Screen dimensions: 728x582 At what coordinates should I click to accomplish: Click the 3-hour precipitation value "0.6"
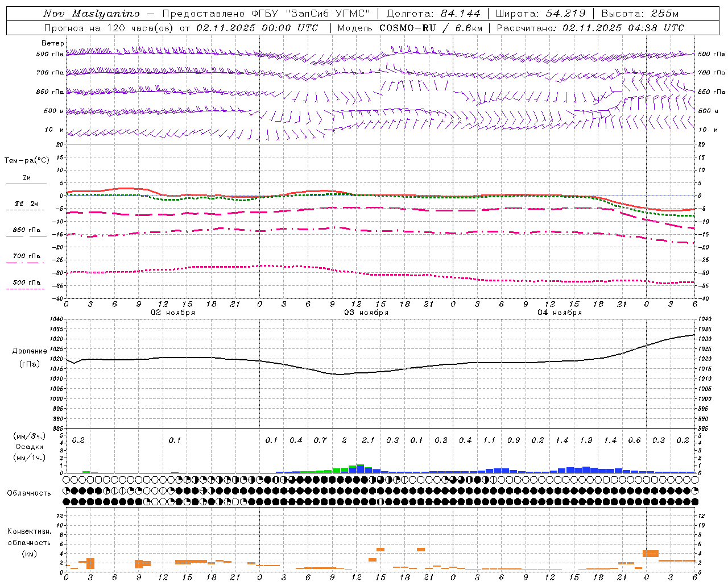pyautogui.click(x=634, y=440)
